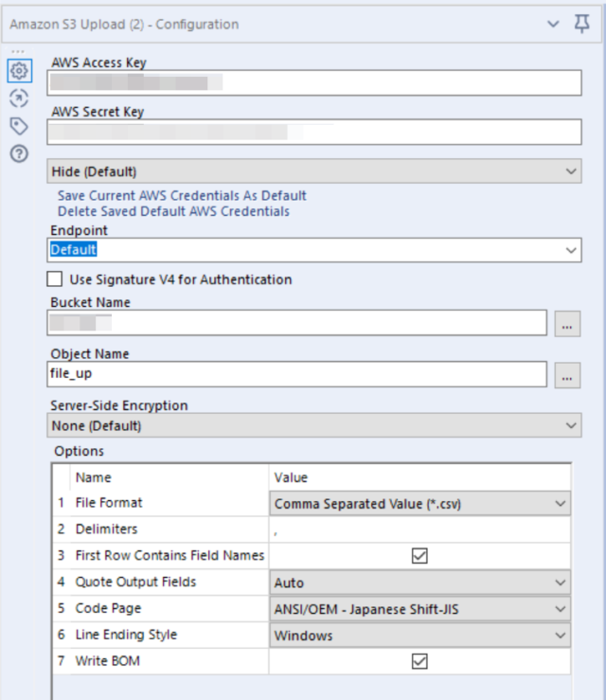Open the File Format dropdown
The height and width of the screenshot is (700, 606).
click(419, 504)
